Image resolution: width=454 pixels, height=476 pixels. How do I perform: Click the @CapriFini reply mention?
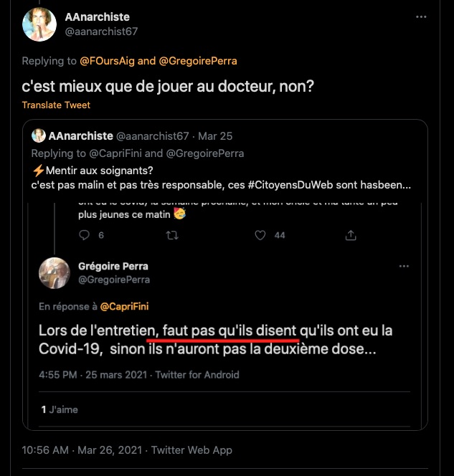[x=123, y=307]
